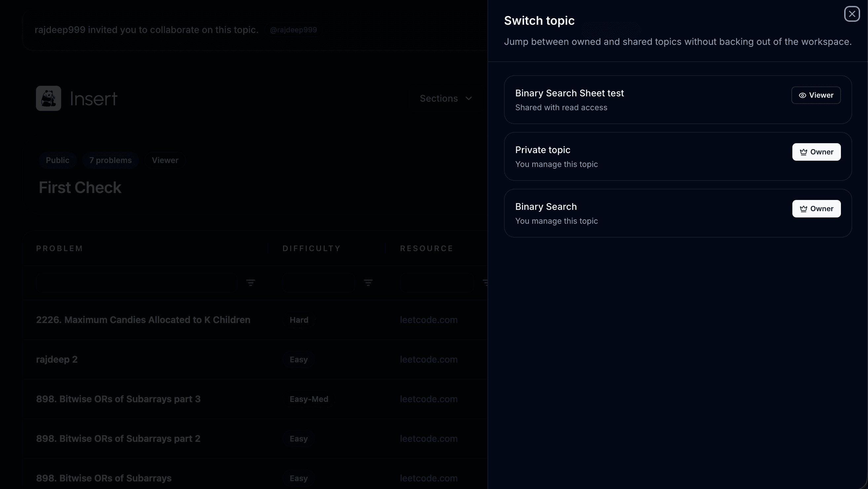
Task: Open leetcode.com link for Maximum Candies row
Action: point(429,320)
